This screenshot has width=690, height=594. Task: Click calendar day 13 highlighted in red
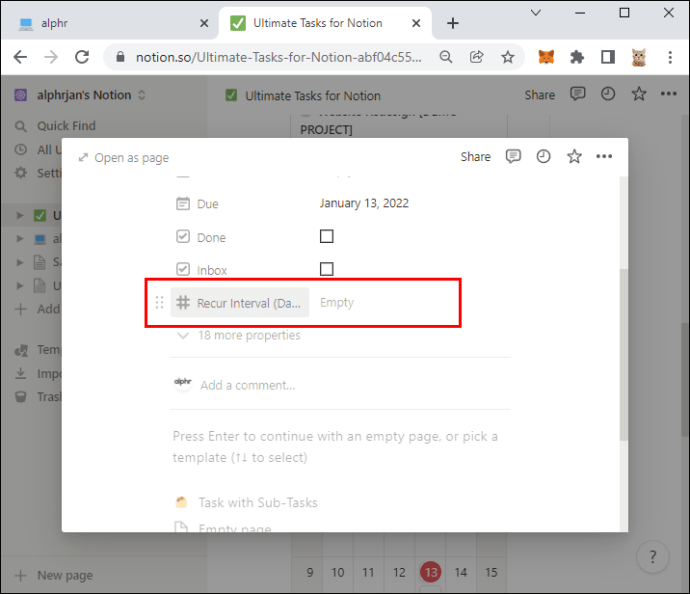(x=430, y=572)
